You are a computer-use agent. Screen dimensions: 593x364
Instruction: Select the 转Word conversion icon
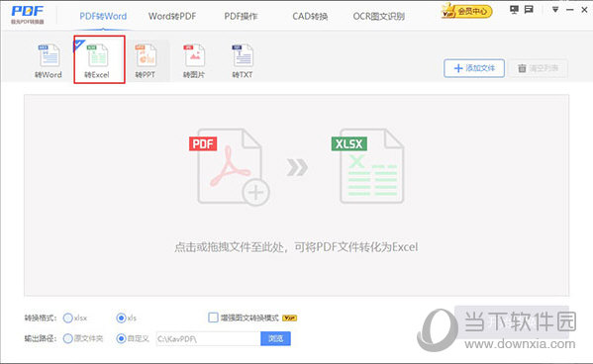[x=49, y=60]
